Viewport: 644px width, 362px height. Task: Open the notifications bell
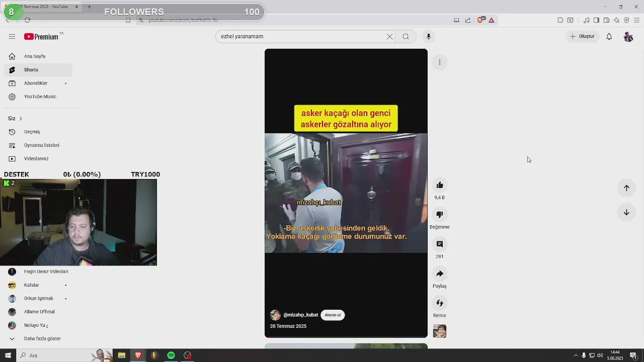click(609, 36)
